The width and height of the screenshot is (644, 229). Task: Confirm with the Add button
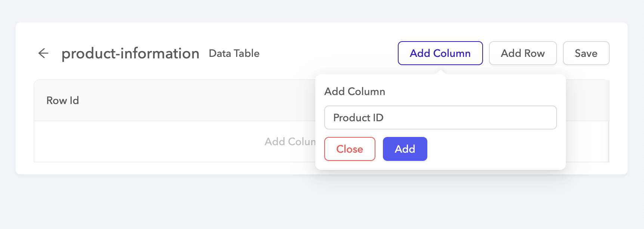[405, 149]
